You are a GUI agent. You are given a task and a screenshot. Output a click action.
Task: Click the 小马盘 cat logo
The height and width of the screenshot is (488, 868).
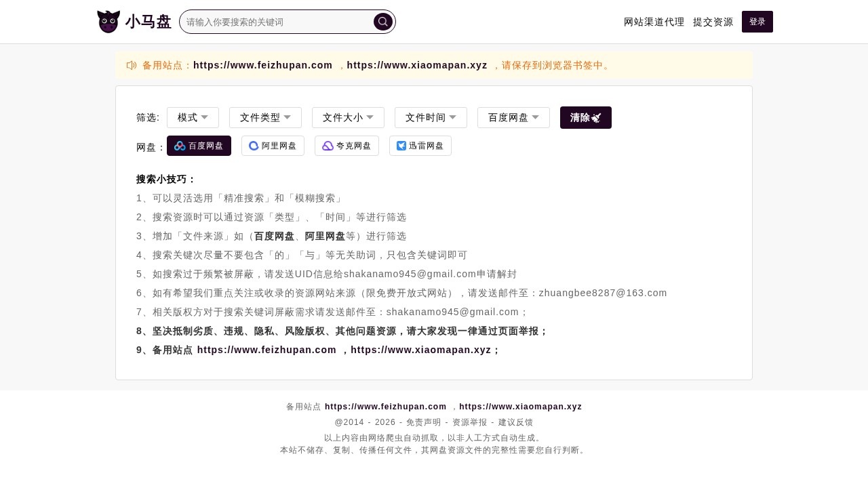(108, 21)
